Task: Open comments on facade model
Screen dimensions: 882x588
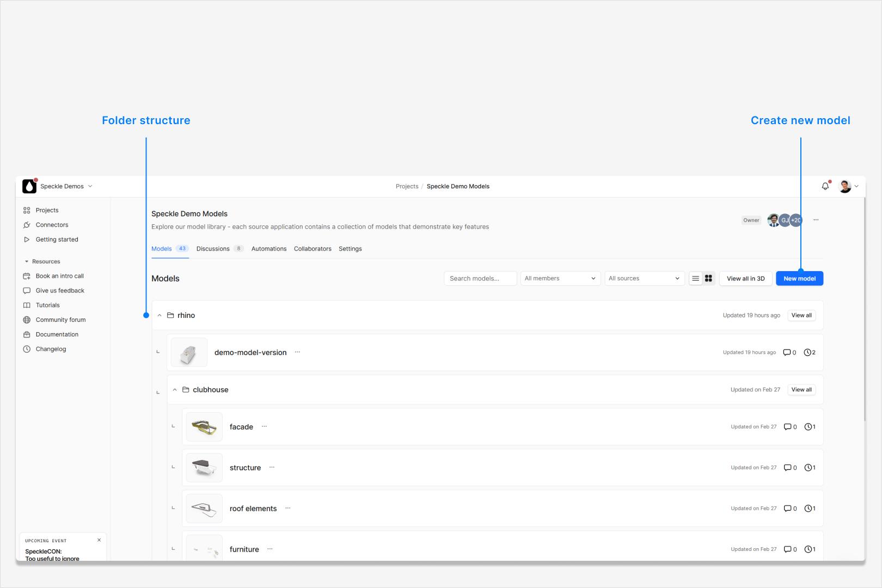Action: pos(790,427)
